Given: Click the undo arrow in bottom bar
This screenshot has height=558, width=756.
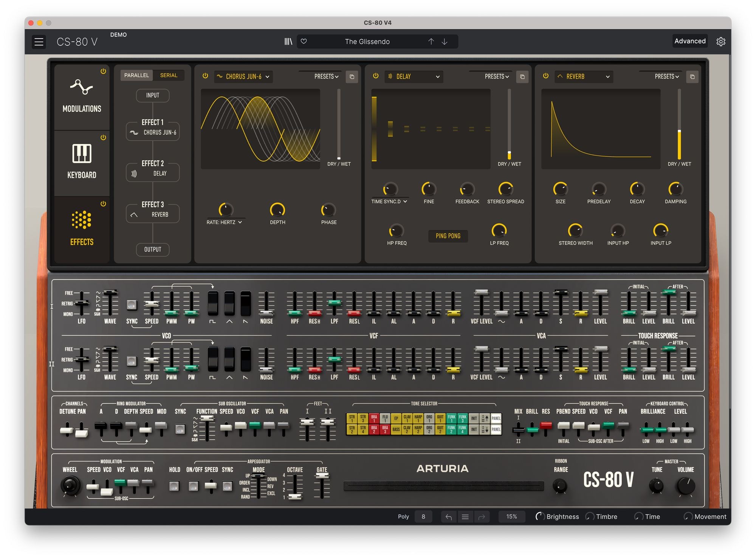Looking at the screenshot, I should pos(449,517).
